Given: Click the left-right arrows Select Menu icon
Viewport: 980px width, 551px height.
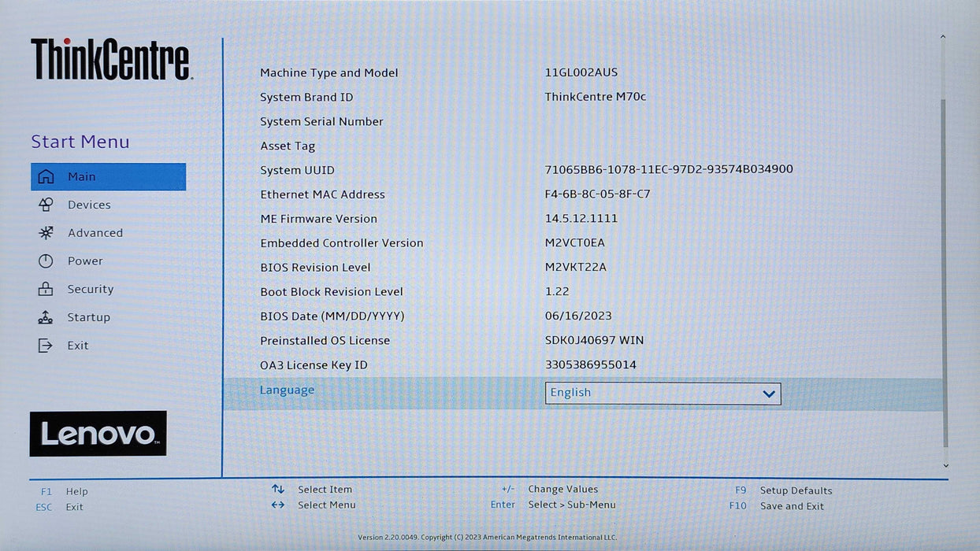Looking at the screenshot, I should pos(278,505).
